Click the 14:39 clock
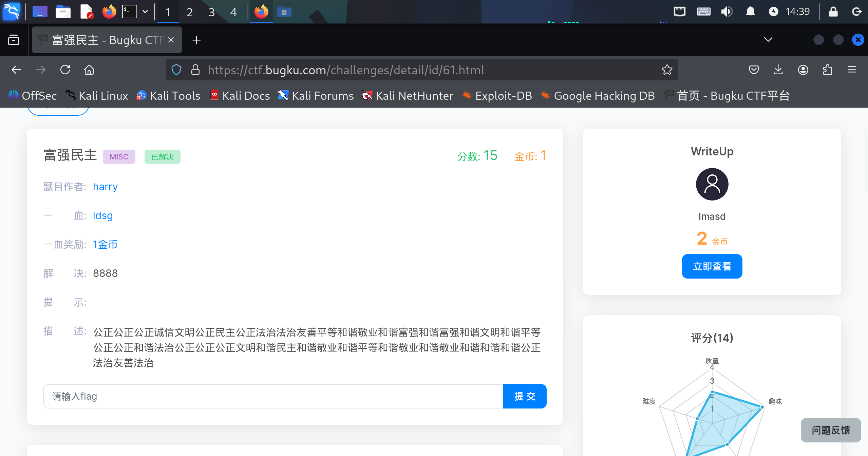868x456 pixels. (x=797, y=12)
